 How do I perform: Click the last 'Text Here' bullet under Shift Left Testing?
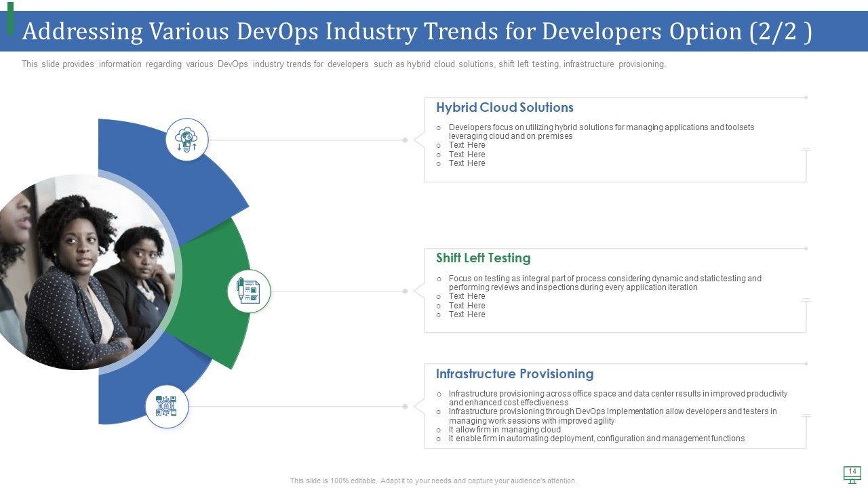tap(467, 314)
